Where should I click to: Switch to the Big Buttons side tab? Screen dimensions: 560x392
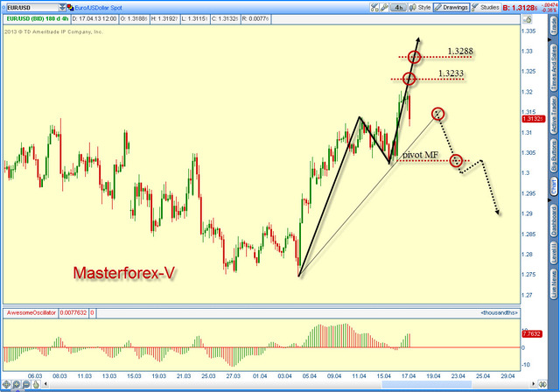pyautogui.click(x=554, y=156)
